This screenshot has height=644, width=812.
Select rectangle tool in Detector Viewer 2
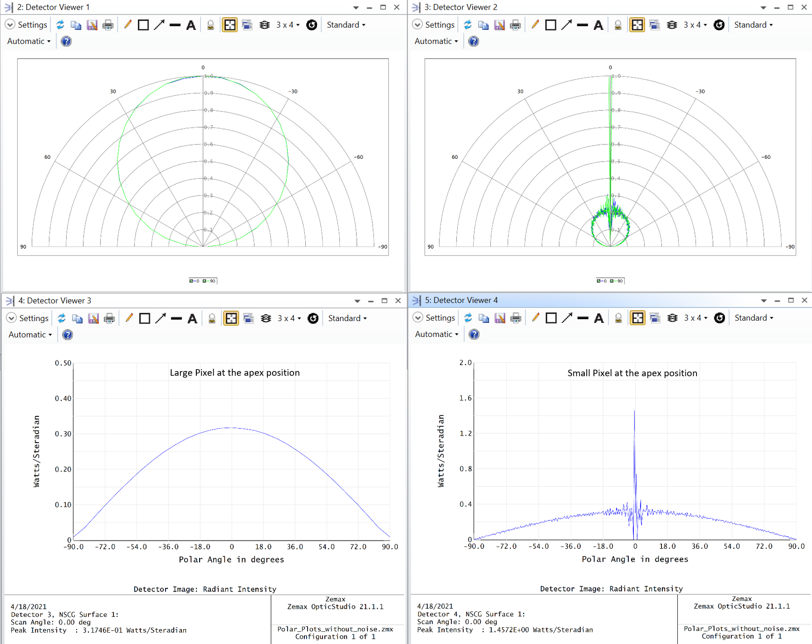click(551, 25)
